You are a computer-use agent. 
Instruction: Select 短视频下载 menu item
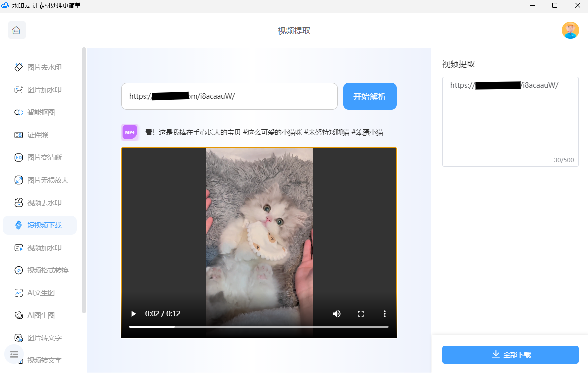tap(40, 225)
